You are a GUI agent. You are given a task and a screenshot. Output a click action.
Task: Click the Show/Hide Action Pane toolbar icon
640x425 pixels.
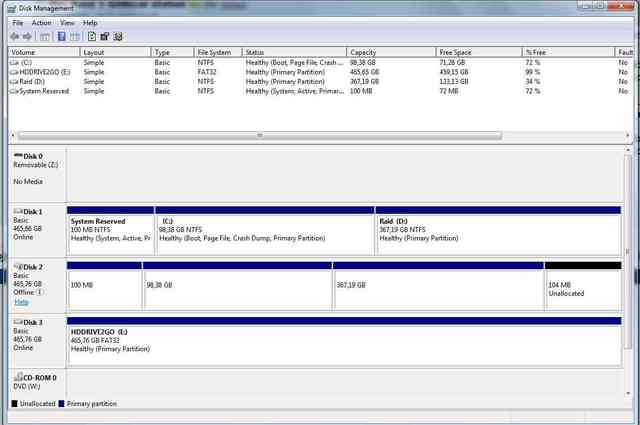[x=75, y=37]
